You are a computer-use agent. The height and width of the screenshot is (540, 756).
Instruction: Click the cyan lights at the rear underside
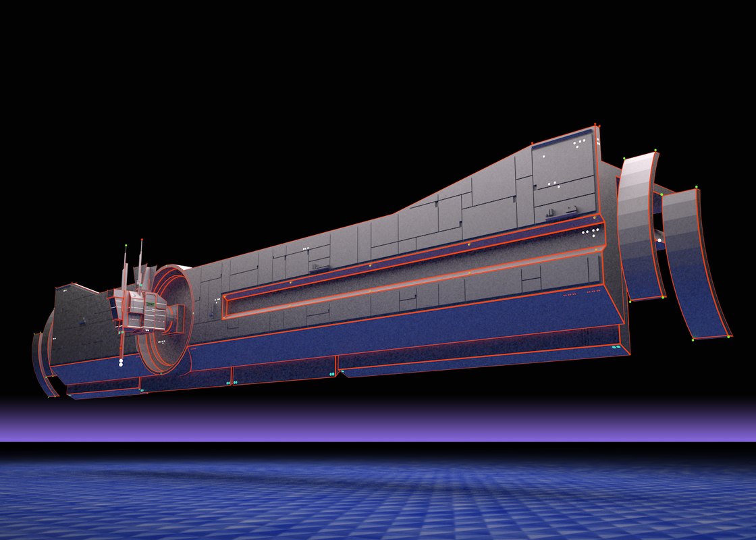coord(616,347)
